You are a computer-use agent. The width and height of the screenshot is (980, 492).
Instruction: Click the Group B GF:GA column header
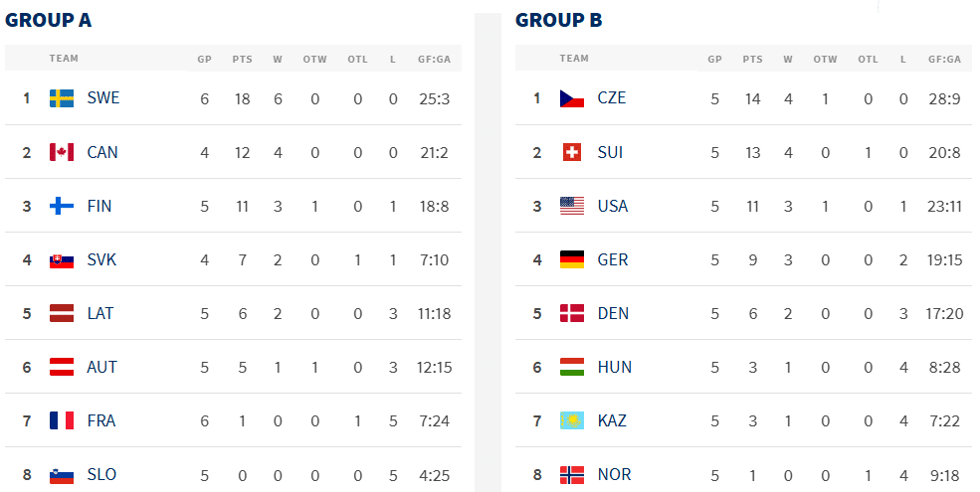click(944, 60)
